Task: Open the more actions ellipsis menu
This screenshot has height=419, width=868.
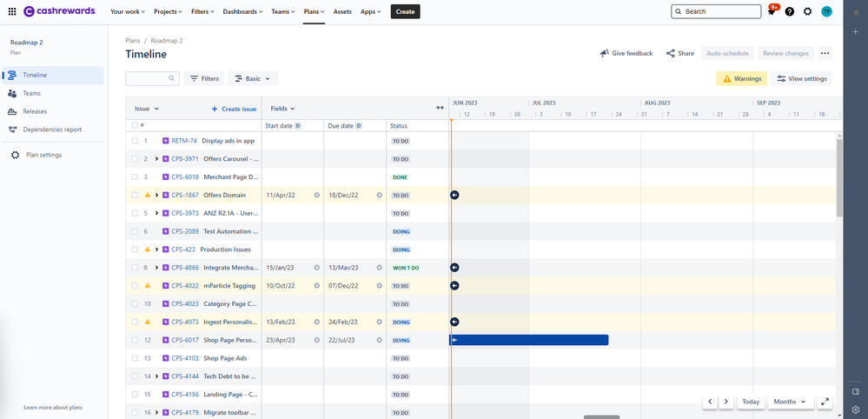Action: (825, 54)
